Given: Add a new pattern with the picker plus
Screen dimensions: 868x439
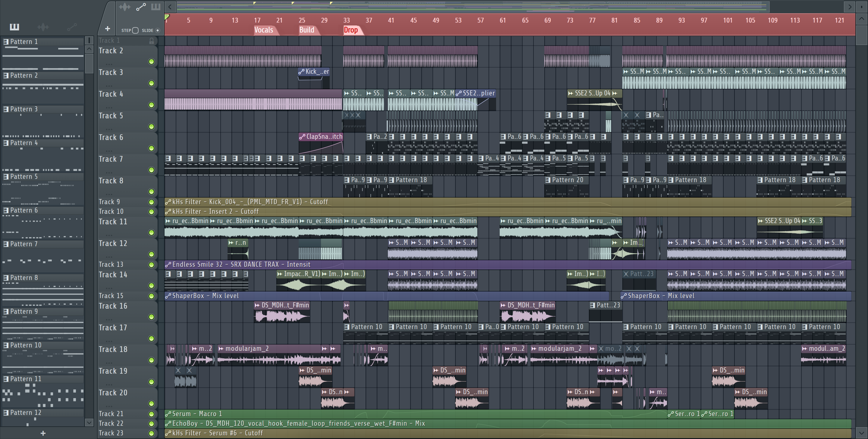Looking at the screenshot, I should pos(43,433).
